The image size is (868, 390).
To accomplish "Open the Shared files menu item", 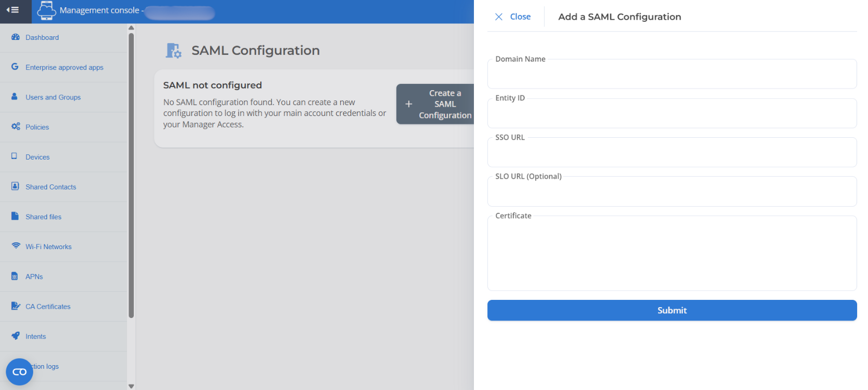I will click(x=44, y=217).
